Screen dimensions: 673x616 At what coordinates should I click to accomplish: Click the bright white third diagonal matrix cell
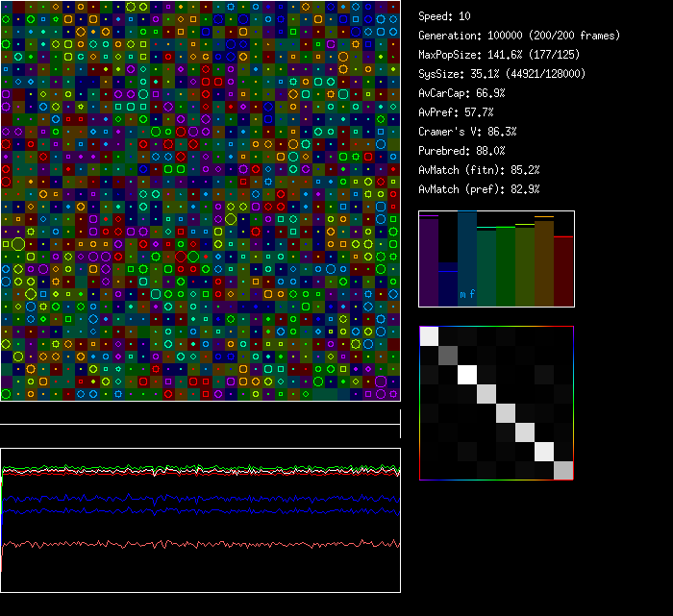coord(467,374)
